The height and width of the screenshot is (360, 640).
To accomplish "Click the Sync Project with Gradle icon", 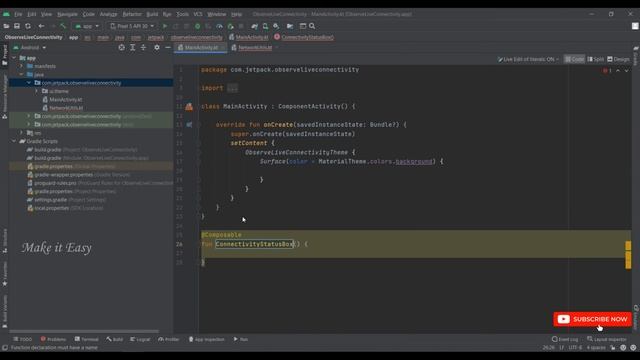I will [255, 26].
